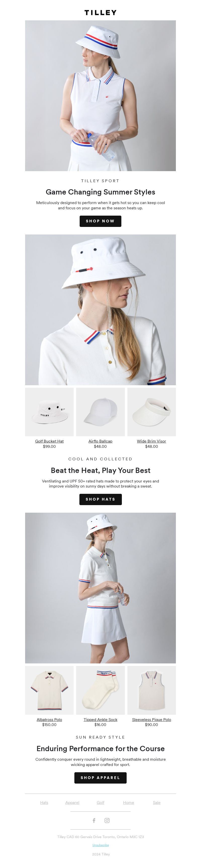Open the Instagram icon in footer
Image resolution: width=201 pixels, height=868 pixels.
107,820
